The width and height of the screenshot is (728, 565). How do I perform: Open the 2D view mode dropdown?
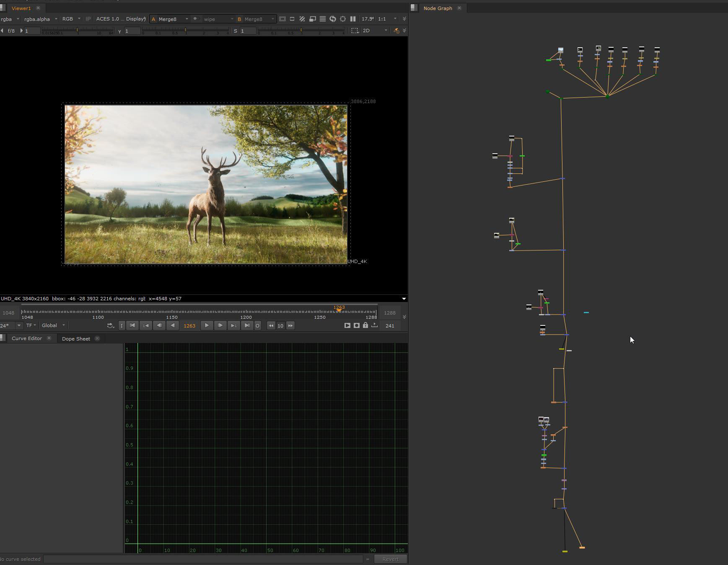click(375, 31)
